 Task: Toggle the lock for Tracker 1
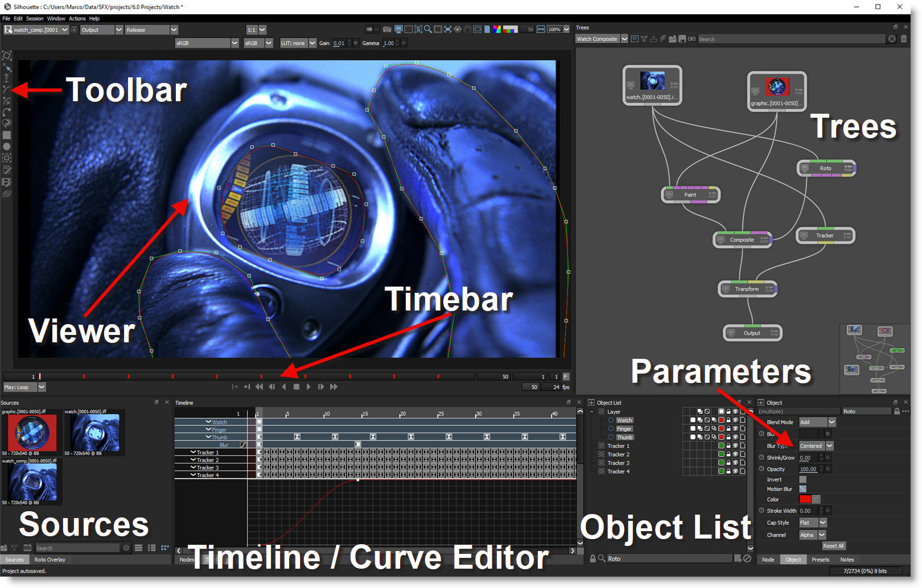tap(728, 446)
